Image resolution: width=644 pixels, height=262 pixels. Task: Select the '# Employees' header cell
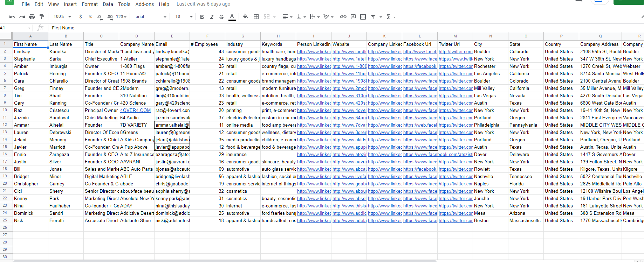tap(207, 44)
